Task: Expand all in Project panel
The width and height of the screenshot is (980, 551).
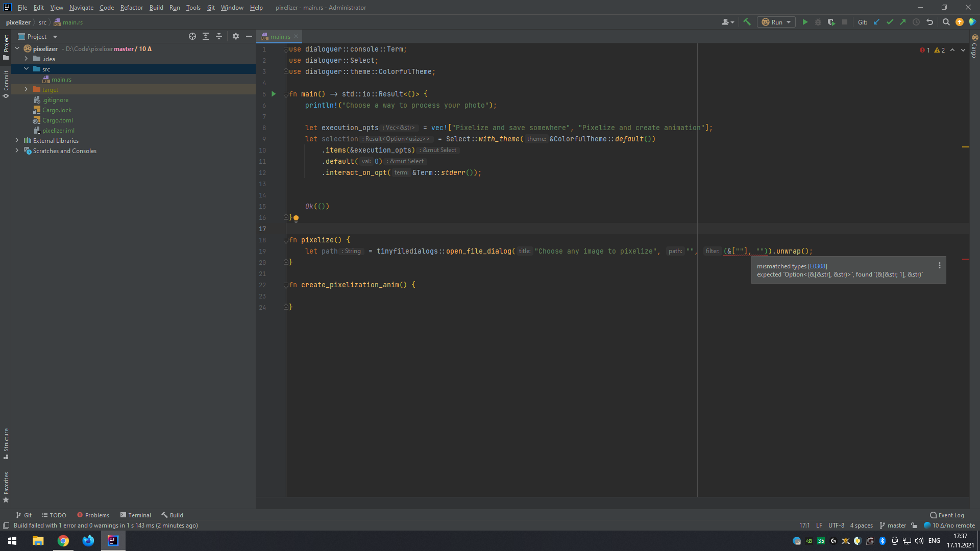Action: click(x=206, y=36)
